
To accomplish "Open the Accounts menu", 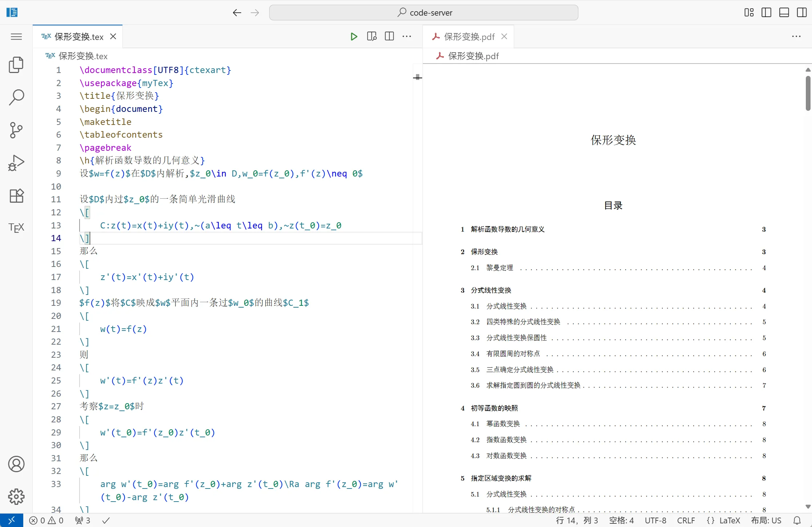I will pos(16,464).
